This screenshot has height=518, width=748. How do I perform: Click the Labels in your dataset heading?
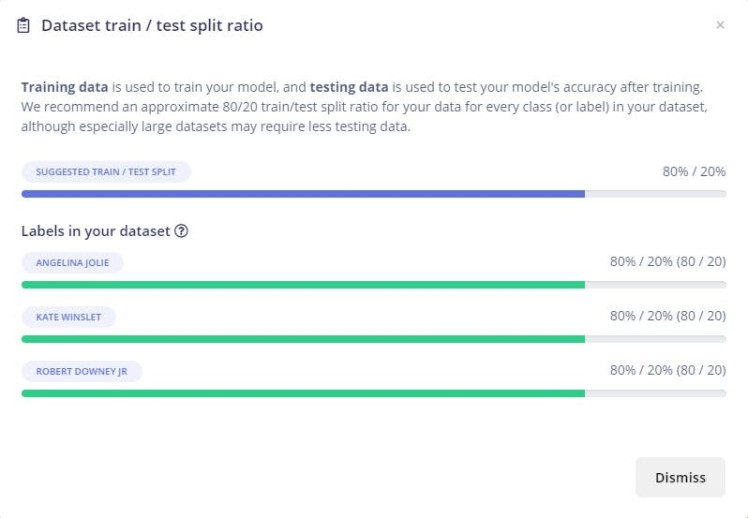96,231
